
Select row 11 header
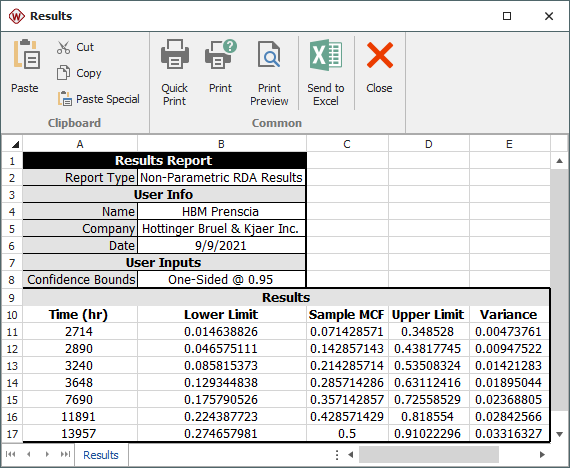coord(12,332)
